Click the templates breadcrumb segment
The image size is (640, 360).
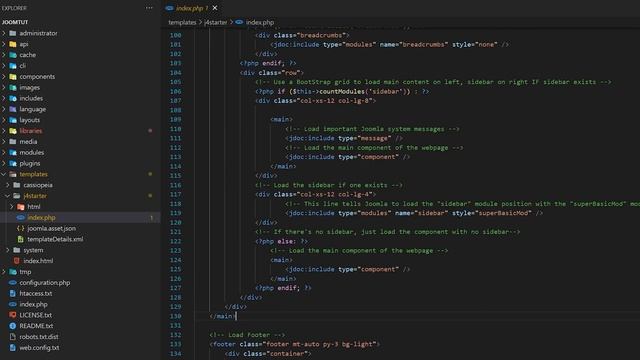[182, 22]
